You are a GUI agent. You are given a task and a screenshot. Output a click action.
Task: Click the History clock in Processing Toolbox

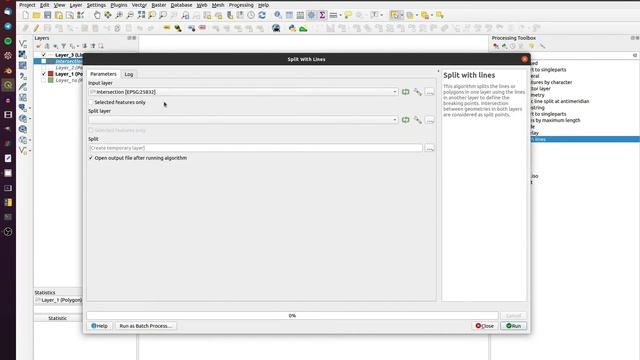[513, 46]
